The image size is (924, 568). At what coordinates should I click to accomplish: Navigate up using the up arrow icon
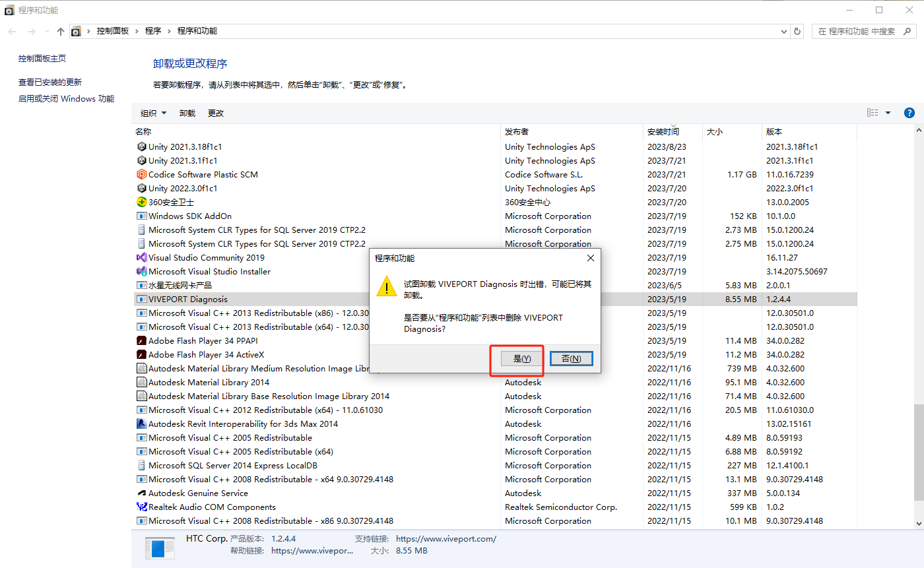coord(59,30)
